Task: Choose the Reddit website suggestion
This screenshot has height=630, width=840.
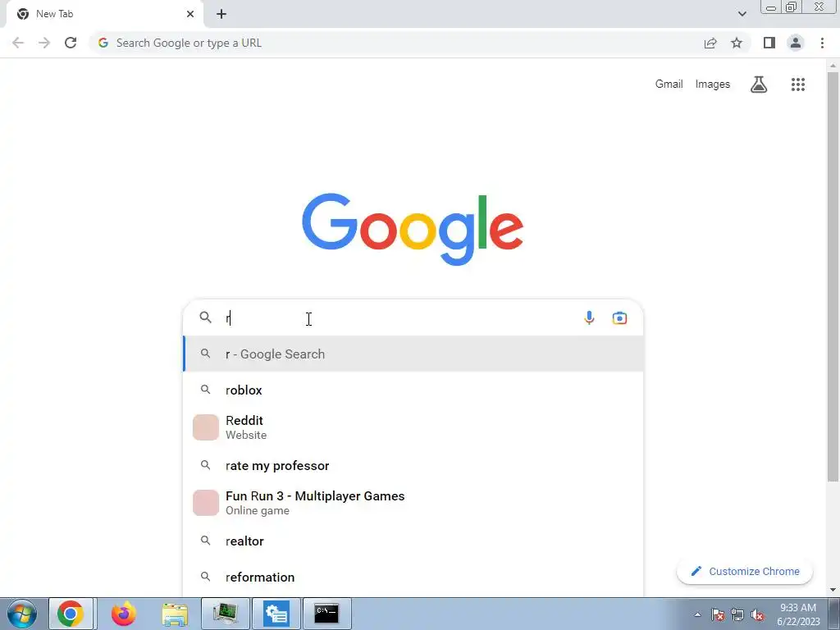Action: point(413,427)
